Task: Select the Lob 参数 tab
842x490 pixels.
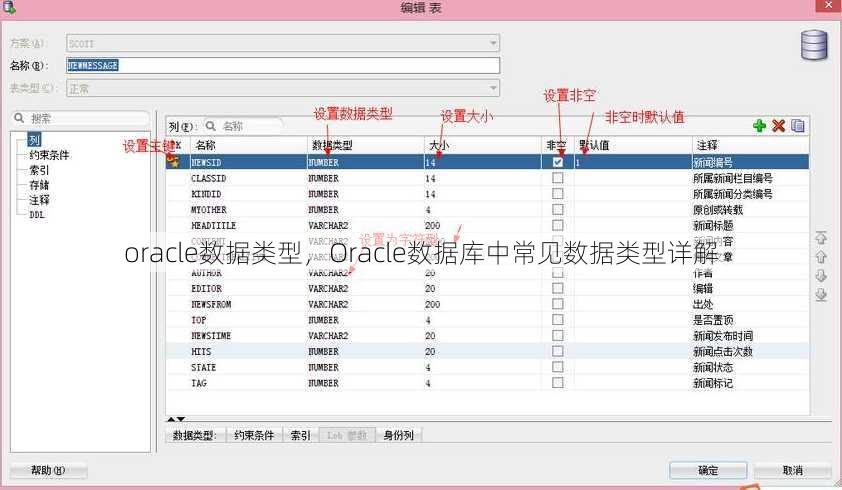Action: click(347, 435)
